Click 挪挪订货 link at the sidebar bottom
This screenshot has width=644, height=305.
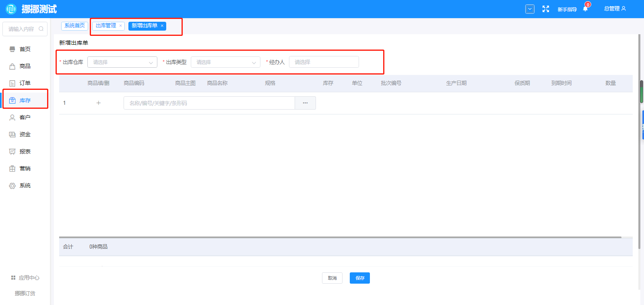pos(25,293)
